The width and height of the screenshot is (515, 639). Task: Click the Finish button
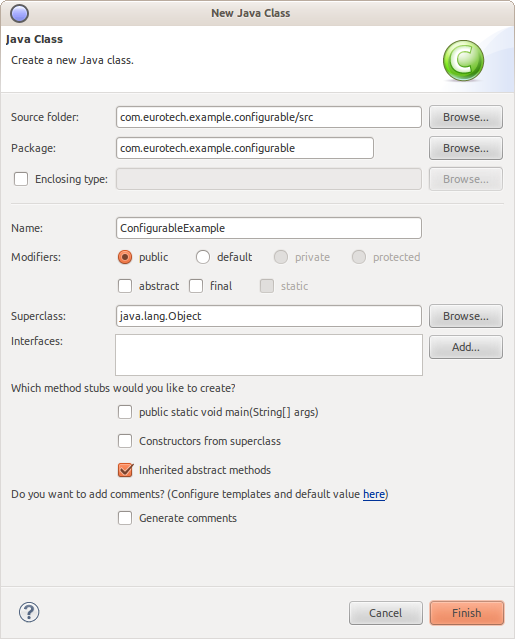click(x=467, y=613)
